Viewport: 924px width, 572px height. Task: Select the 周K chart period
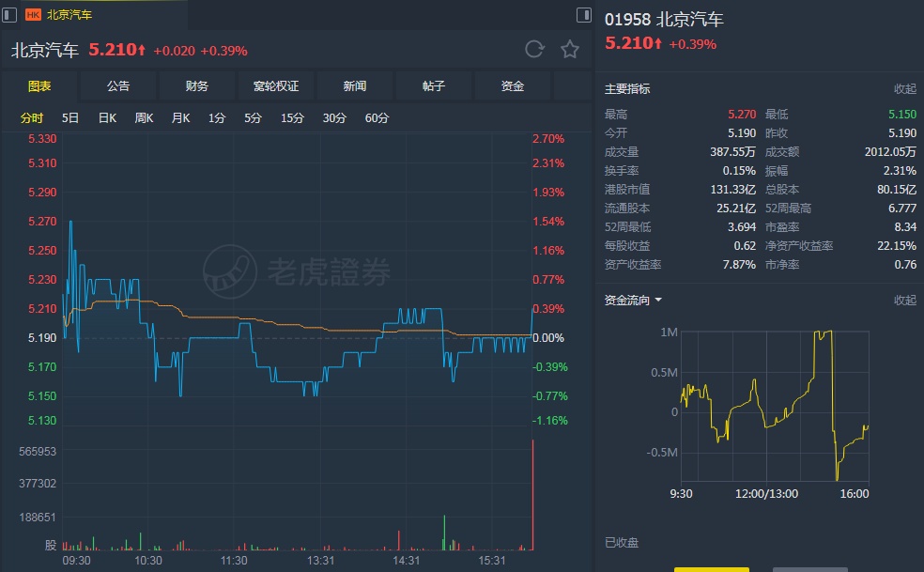(144, 118)
